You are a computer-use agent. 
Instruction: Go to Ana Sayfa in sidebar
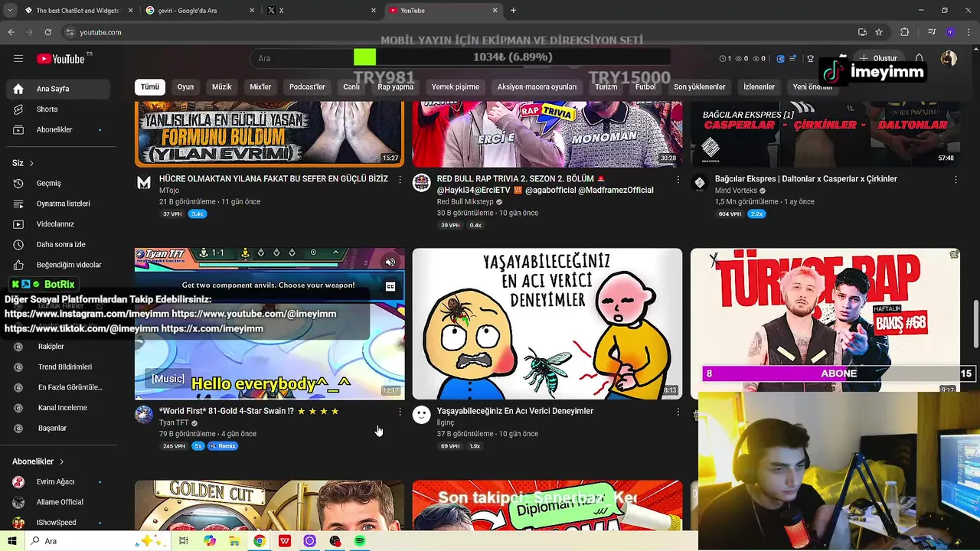pyautogui.click(x=58, y=89)
